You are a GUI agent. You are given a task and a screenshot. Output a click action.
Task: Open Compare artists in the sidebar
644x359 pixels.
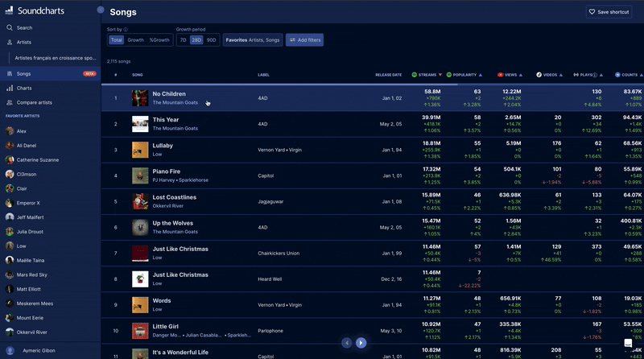click(x=35, y=102)
